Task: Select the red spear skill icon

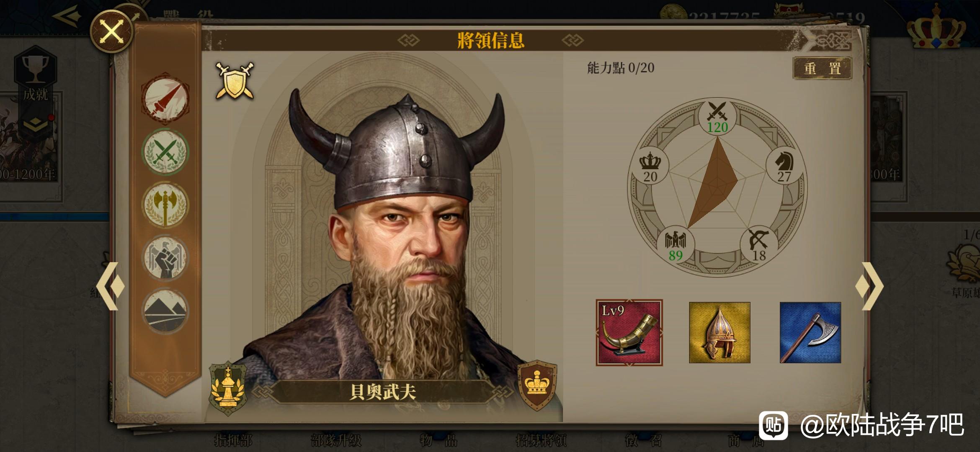Action: click(165, 99)
